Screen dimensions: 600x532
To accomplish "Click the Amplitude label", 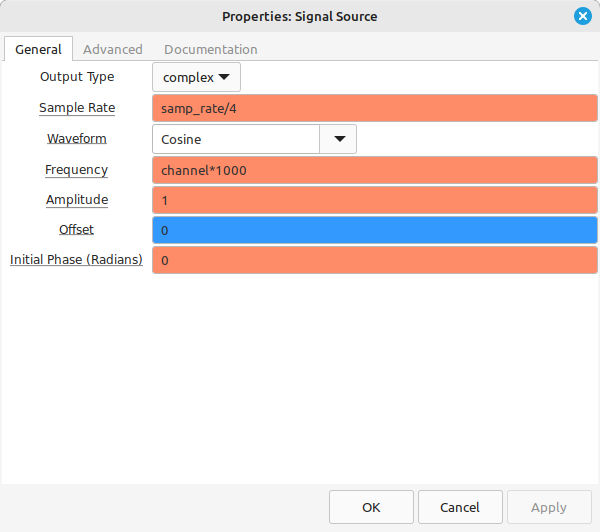I will [77, 199].
